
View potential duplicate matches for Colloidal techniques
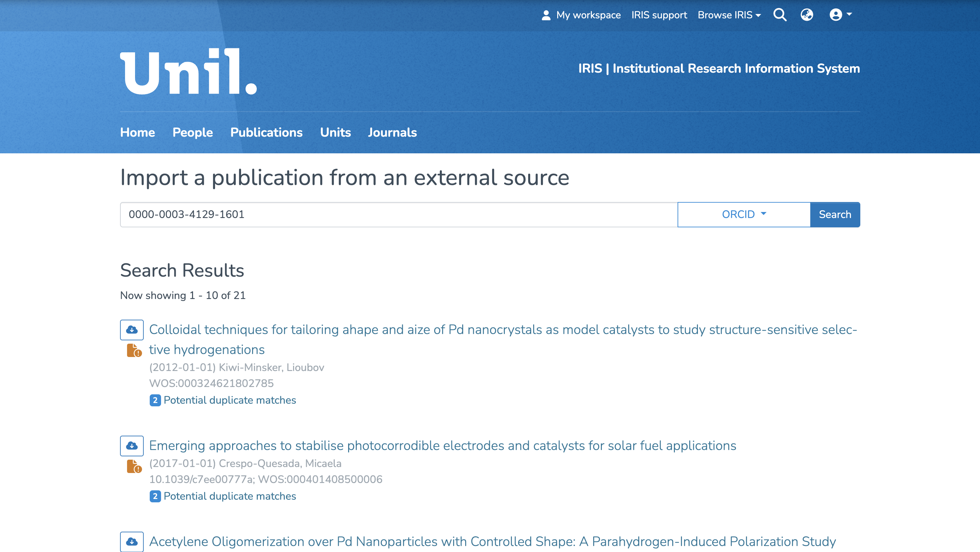pos(229,400)
